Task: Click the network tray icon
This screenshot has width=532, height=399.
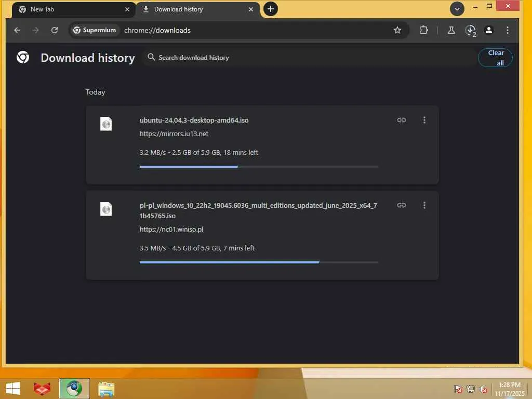Action: (x=471, y=389)
